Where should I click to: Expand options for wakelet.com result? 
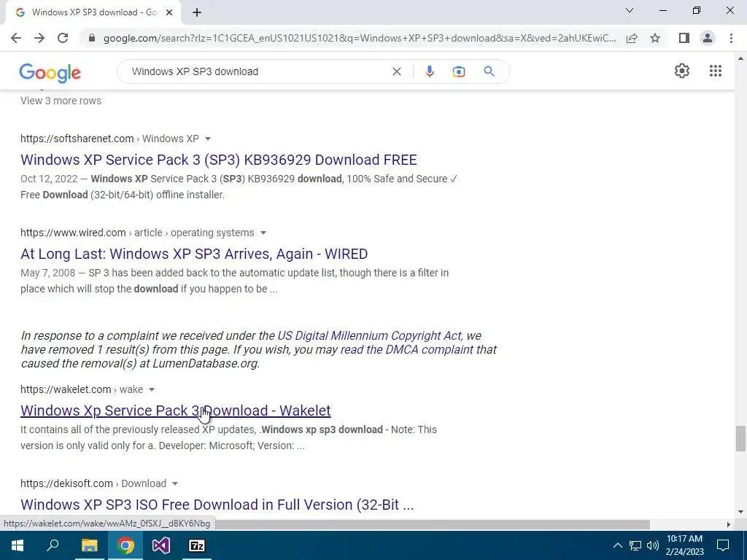click(152, 389)
